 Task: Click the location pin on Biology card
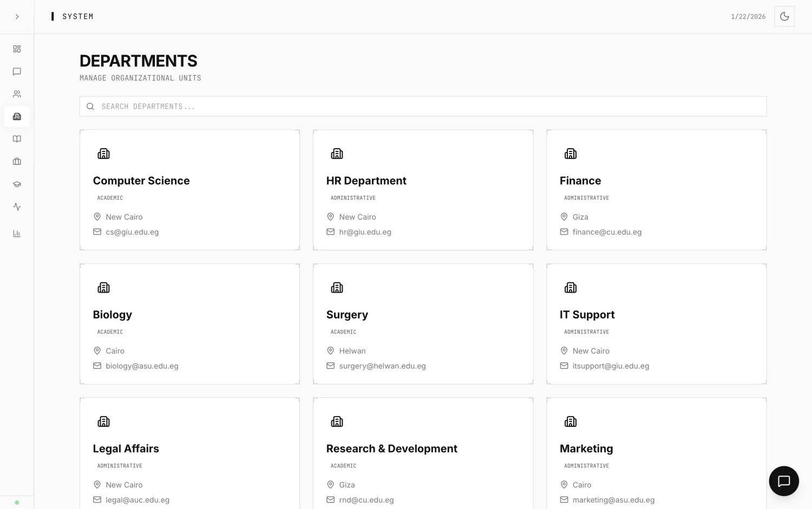coord(97,351)
